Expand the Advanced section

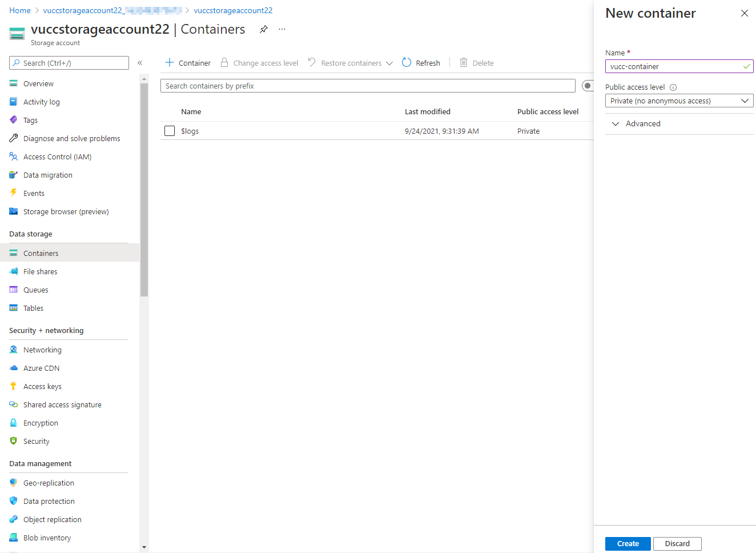coord(637,123)
